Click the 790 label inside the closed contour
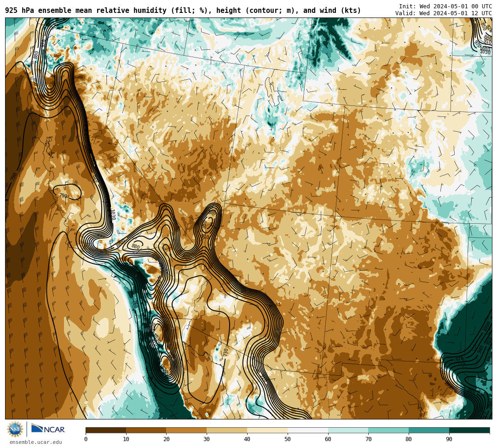Viewport: 497px width, 448px height. [x=64, y=196]
